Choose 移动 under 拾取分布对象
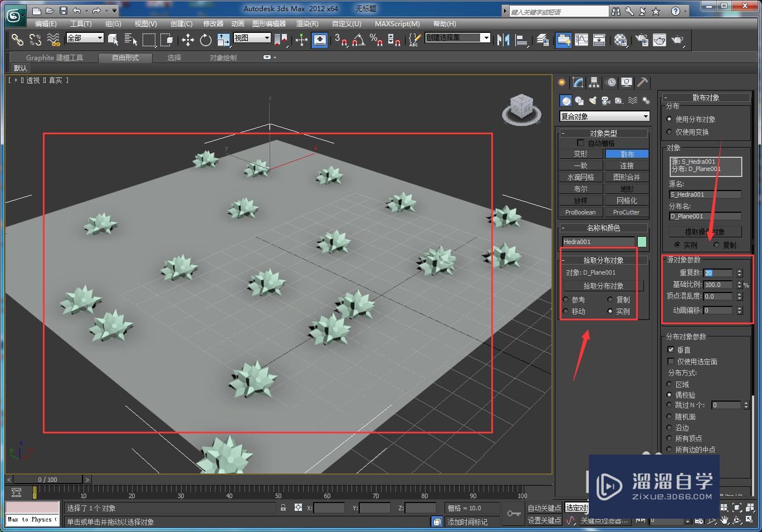 [x=566, y=311]
